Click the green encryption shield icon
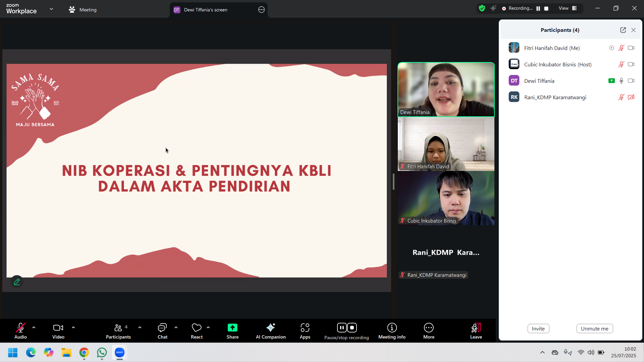Image resolution: width=644 pixels, height=362 pixels. tap(482, 8)
